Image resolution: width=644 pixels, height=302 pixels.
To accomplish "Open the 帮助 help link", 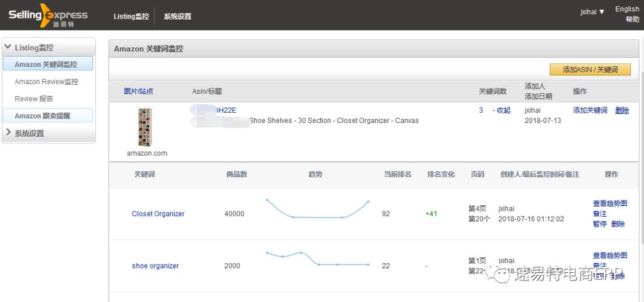I will coord(633,19).
